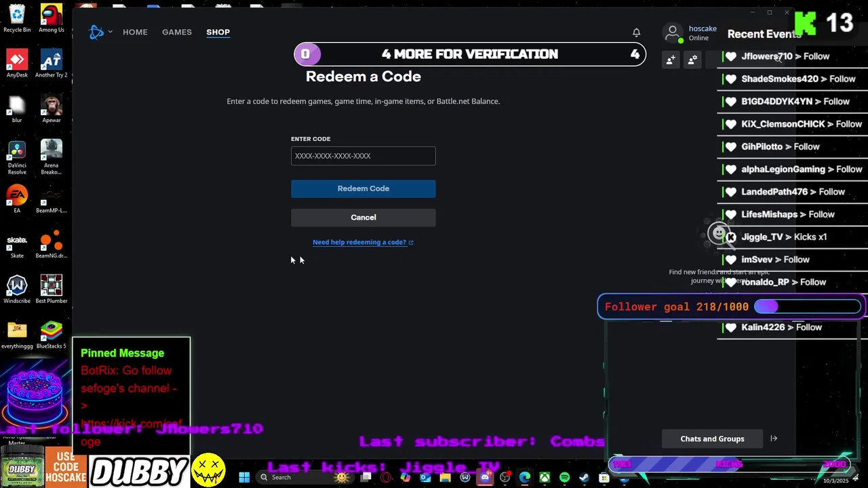Open Outlook in taskbar
This screenshot has width=868, height=488.
425,477
